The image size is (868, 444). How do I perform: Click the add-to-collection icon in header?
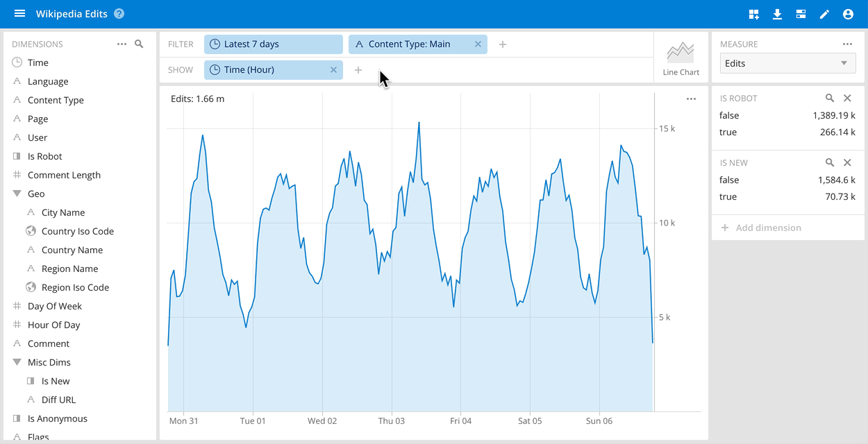point(754,14)
